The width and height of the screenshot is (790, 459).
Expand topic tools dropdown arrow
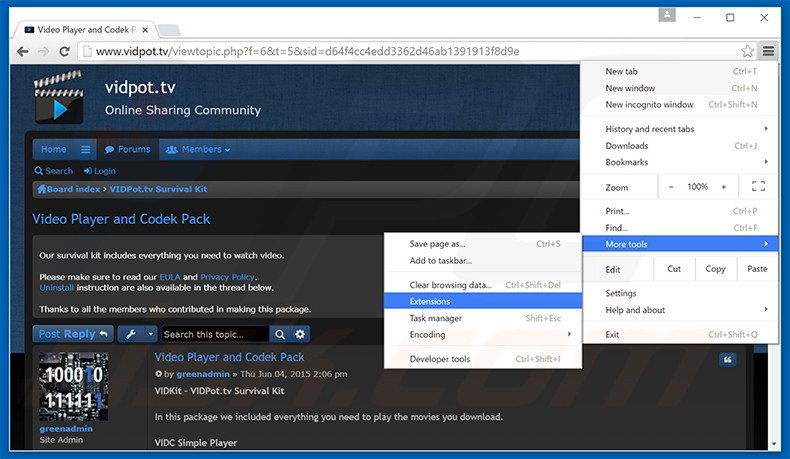150,334
